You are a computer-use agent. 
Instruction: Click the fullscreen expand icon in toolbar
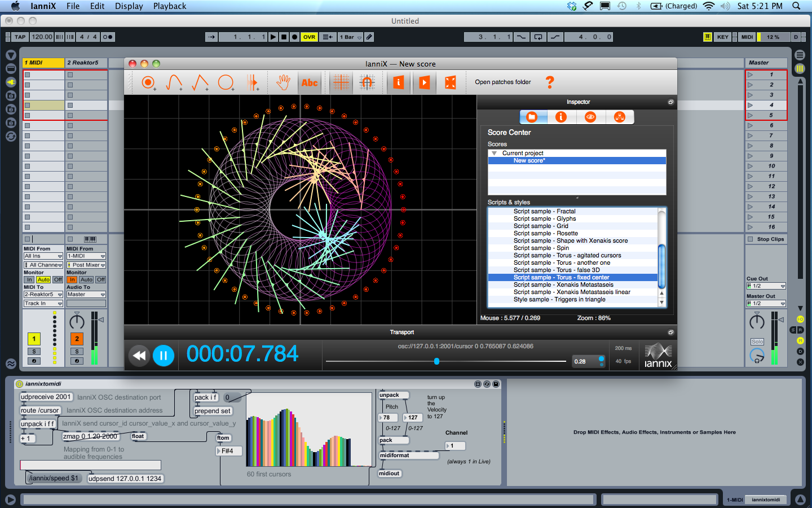[x=451, y=82]
